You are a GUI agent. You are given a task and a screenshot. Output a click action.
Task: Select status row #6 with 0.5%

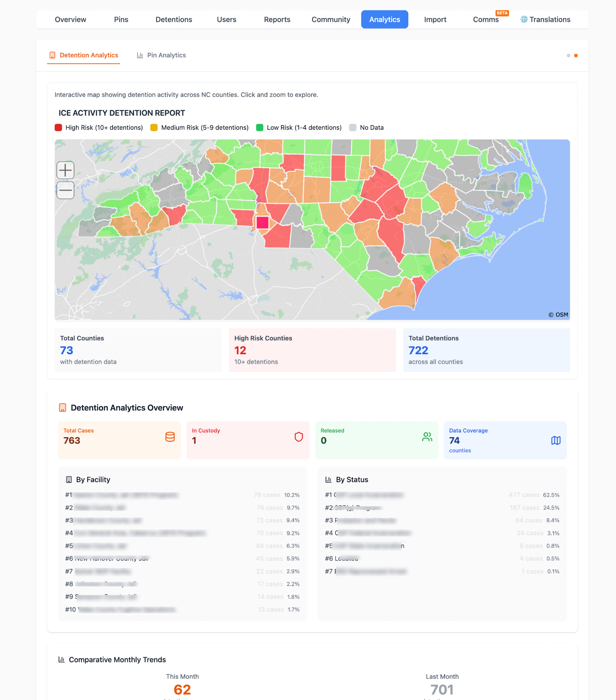(442, 559)
